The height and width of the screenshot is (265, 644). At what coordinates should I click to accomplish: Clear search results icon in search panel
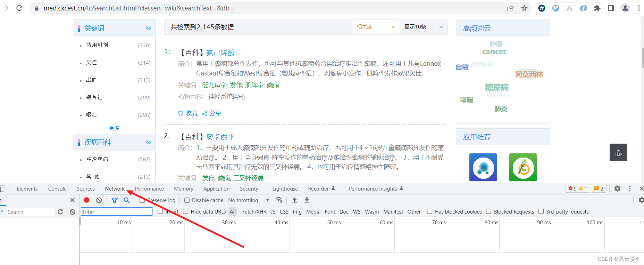tap(73, 212)
